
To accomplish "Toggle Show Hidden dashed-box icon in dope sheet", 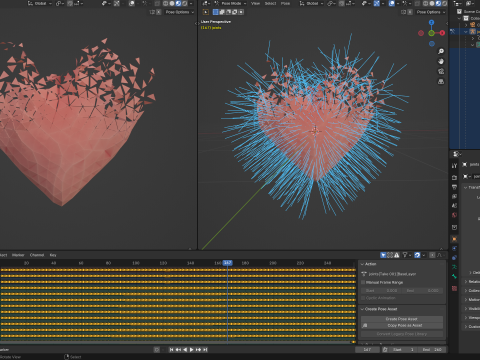I will click(390, 255).
